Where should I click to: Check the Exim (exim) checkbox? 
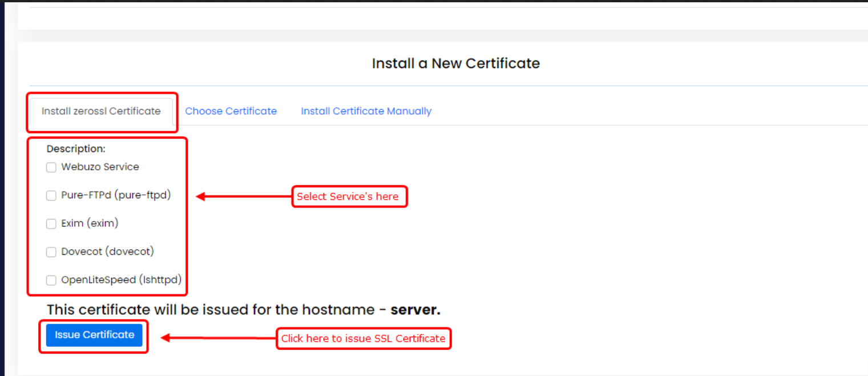pos(51,224)
